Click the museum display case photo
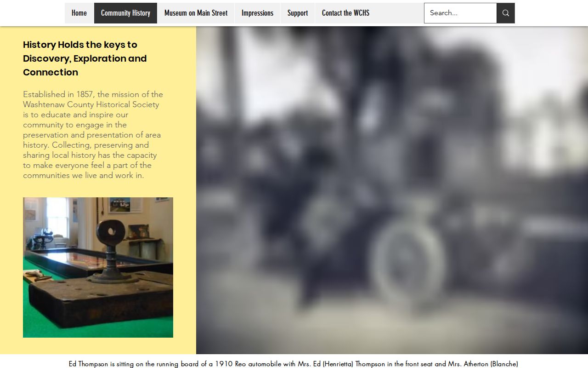 tap(98, 267)
